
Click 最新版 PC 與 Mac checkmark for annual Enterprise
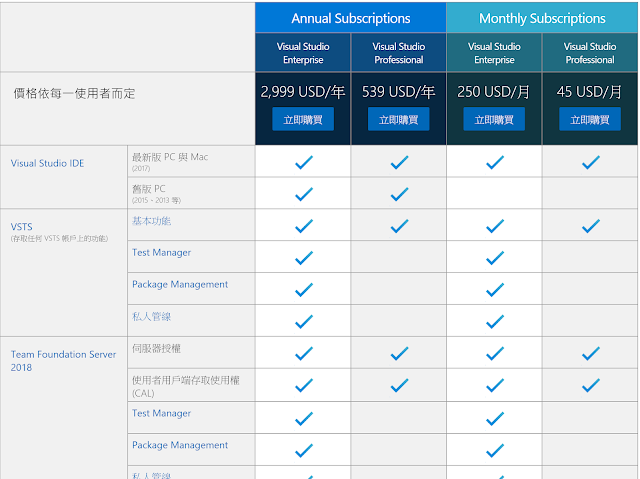[304, 162]
